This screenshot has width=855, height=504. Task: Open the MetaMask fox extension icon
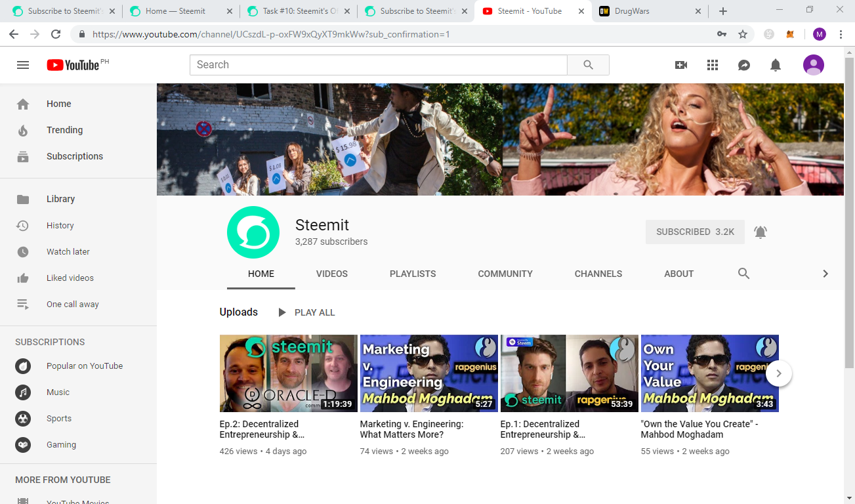point(790,34)
